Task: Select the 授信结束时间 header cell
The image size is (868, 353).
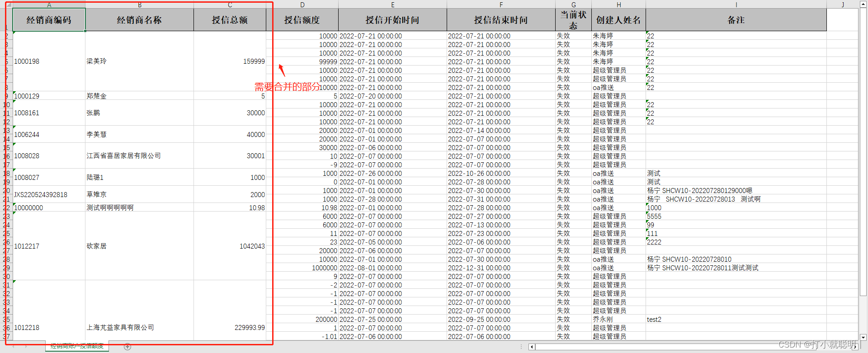Action: (501, 20)
